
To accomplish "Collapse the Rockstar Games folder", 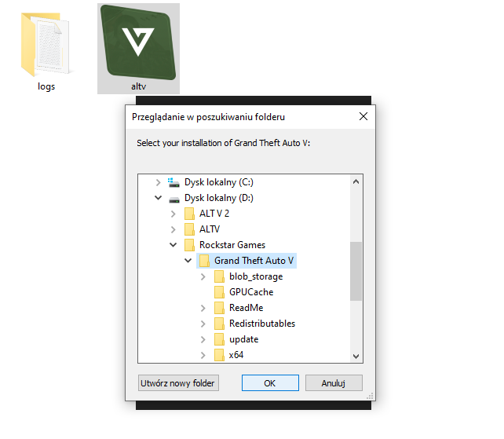I will coord(173,245).
